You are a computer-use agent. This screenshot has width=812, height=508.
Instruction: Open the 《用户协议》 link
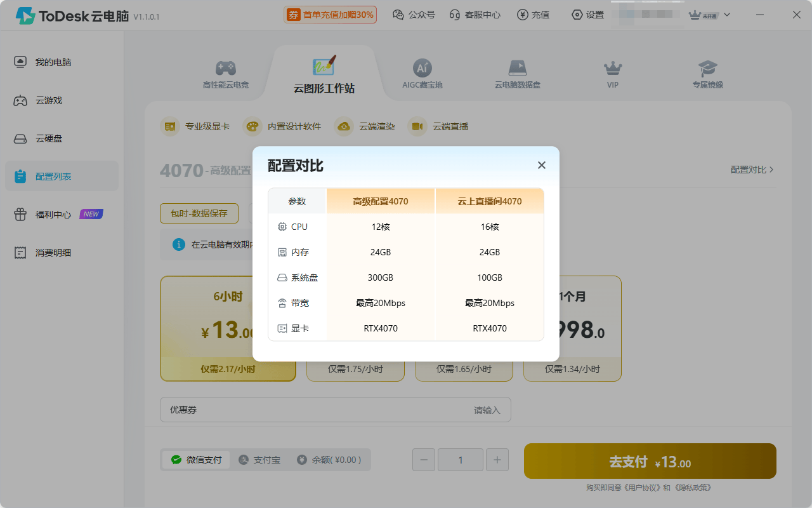point(643,488)
